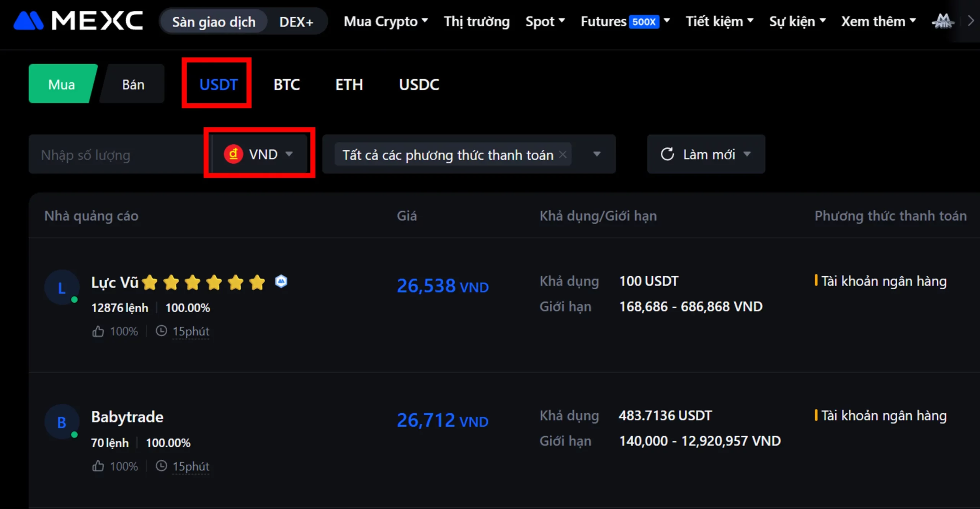Go to Thị trường markets page

pos(477,21)
